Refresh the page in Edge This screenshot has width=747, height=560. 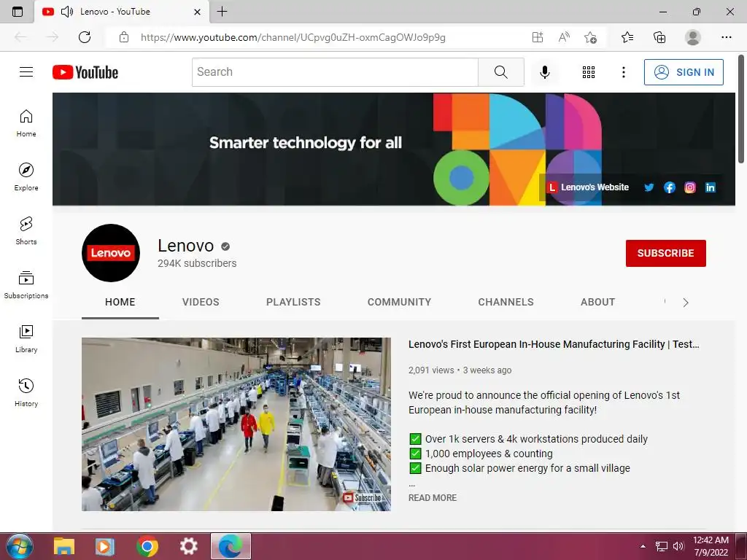[x=85, y=37]
